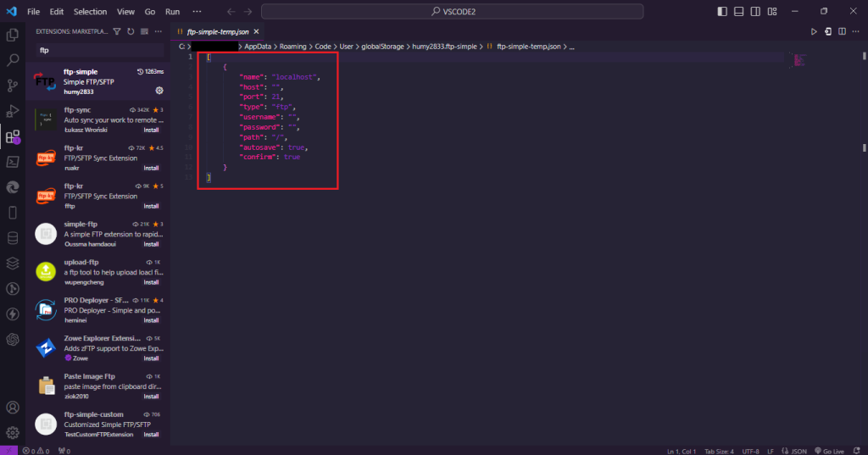Toggle the primary side bar
Image resolution: width=868 pixels, height=455 pixels.
[722, 11]
